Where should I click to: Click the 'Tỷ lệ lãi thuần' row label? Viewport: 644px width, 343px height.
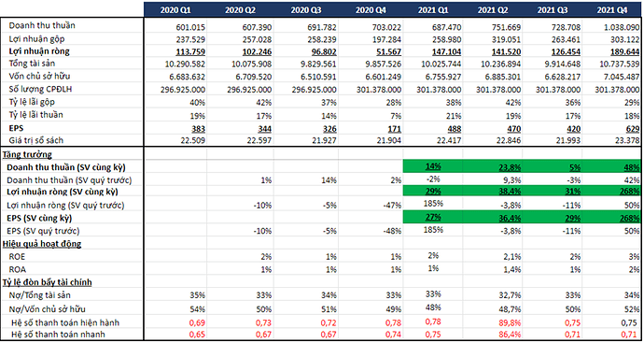point(36,115)
